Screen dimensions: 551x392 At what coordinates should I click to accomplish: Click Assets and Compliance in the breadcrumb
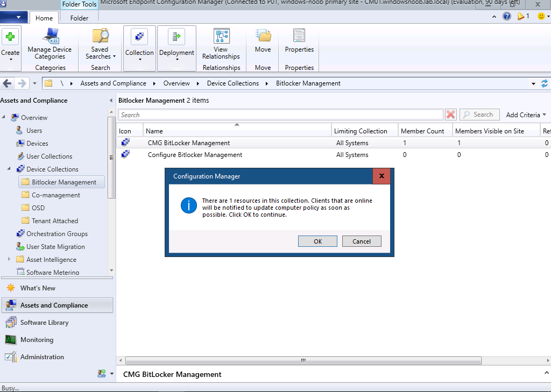click(x=113, y=83)
